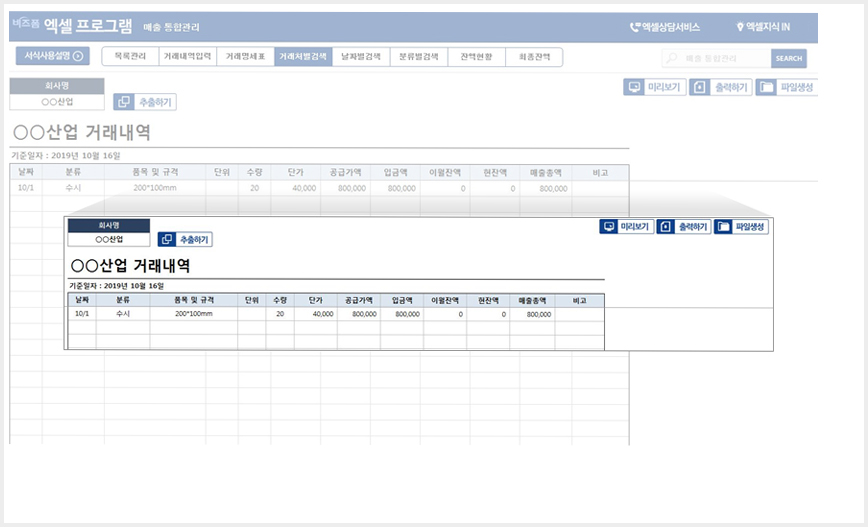Select the ○○산업 company cell in the enlarged panel
This screenshot has height=527, width=868.
pos(109,240)
